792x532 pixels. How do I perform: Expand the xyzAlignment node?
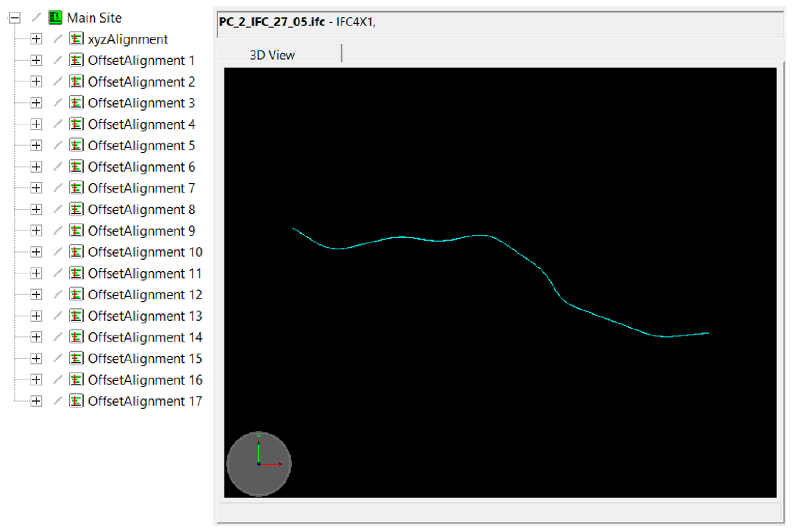point(36,39)
